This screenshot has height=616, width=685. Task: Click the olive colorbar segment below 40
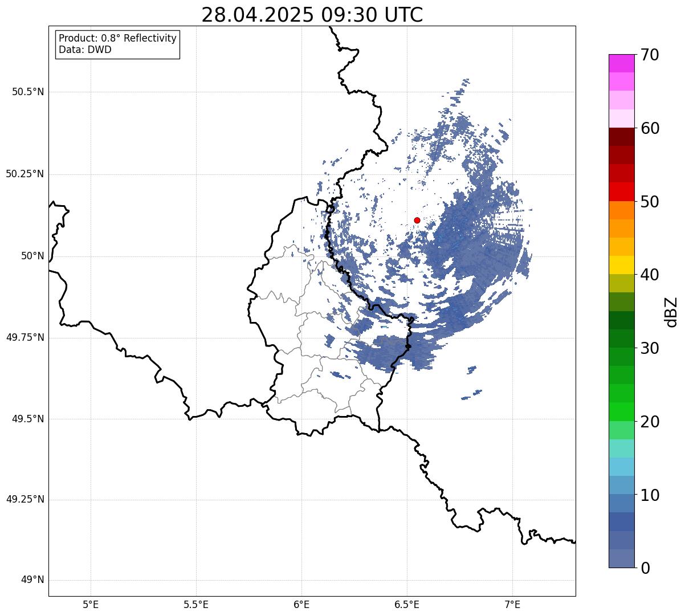[x=621, y=283]
